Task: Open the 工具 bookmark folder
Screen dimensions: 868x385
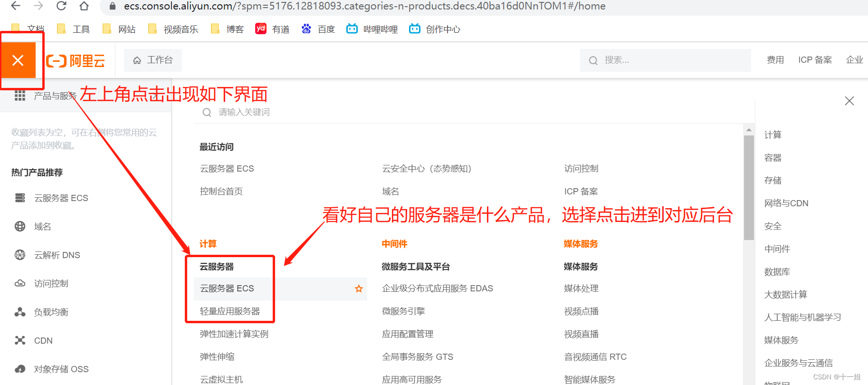Action: point(74,29)
